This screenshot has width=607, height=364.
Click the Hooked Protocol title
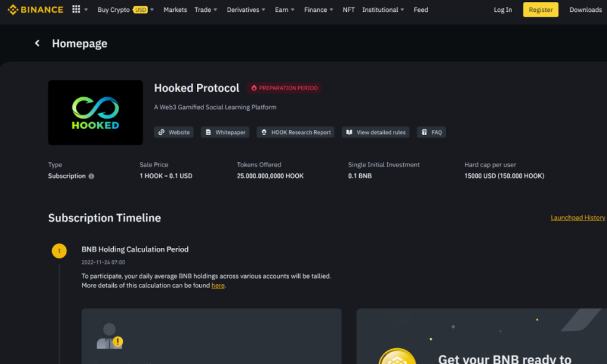(197, 88)
